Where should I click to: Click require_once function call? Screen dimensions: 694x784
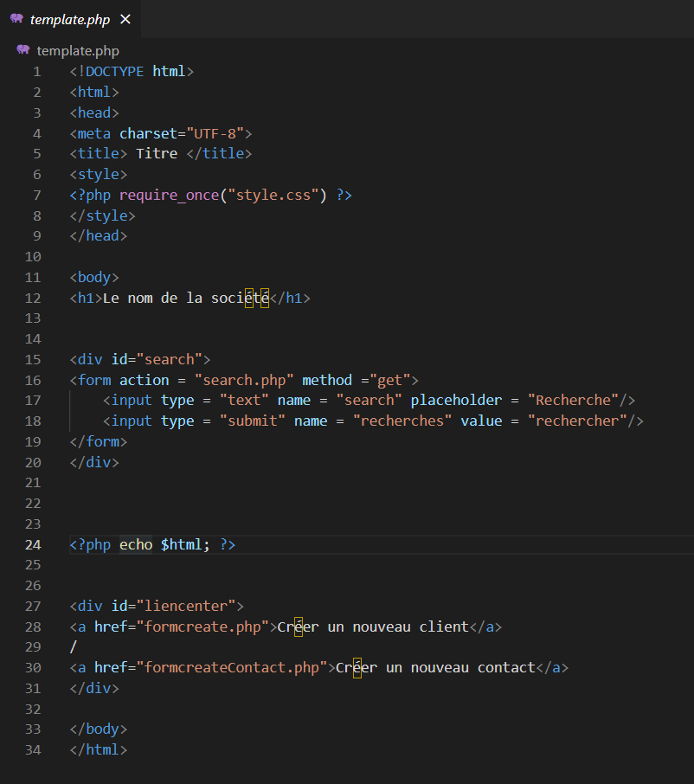coord(169,195)
